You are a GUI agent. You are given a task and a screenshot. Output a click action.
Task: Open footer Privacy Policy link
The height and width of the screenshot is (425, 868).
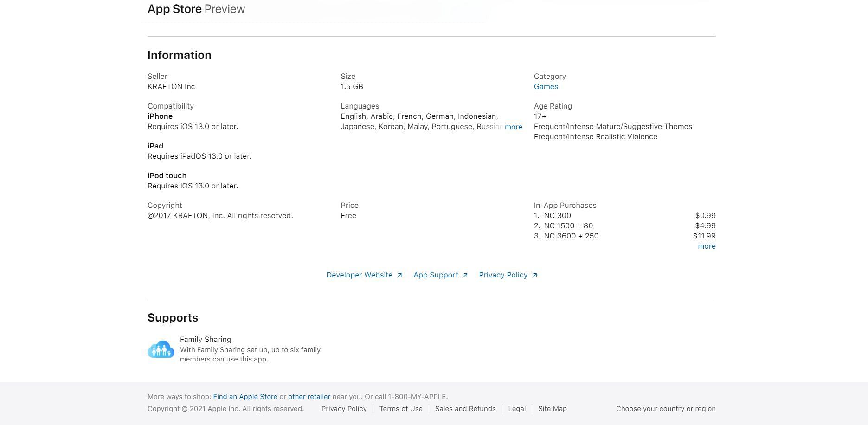click(344, 409)
